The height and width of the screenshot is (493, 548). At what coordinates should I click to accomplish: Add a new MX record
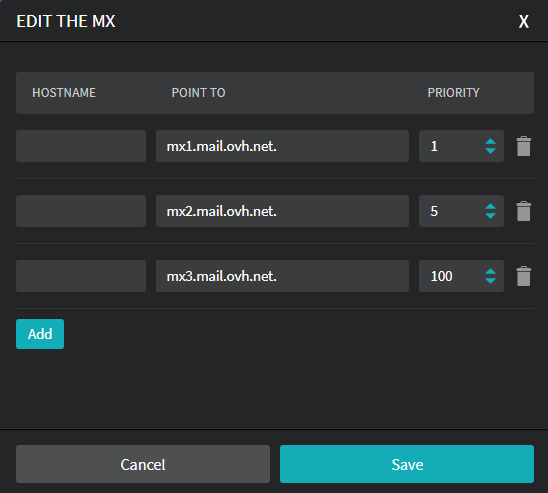tap(40, 334)
